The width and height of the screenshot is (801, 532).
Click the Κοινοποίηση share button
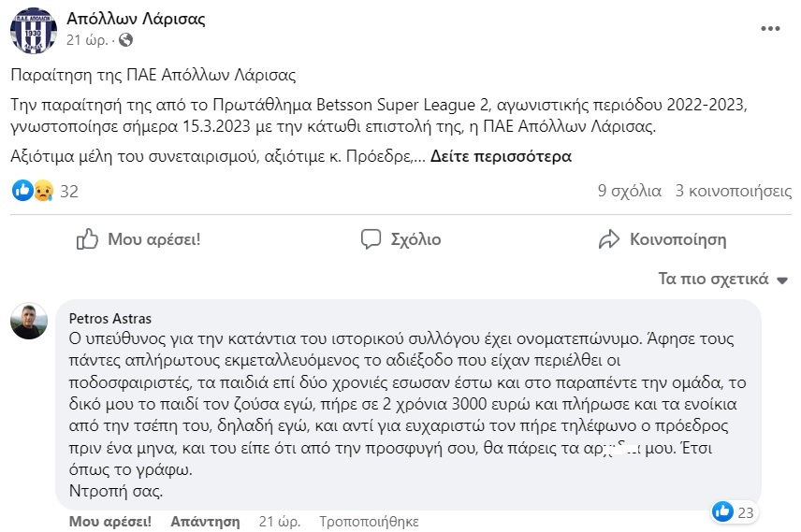pyautogui.click(x=663, y=239)
